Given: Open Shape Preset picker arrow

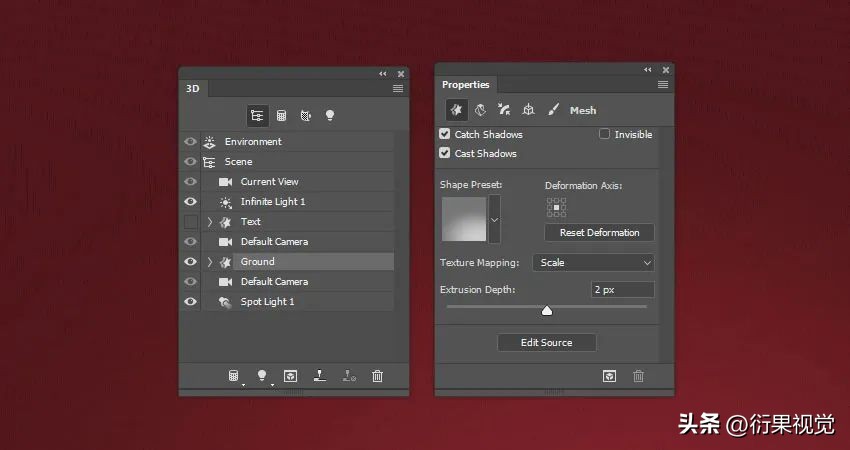Looking at the screenshot, I should (494, 220).
